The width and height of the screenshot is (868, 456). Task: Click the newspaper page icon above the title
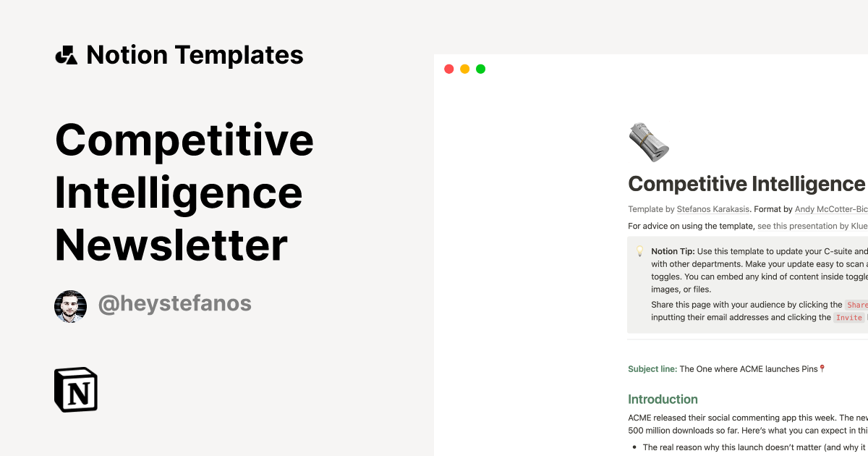click(649, 142)
